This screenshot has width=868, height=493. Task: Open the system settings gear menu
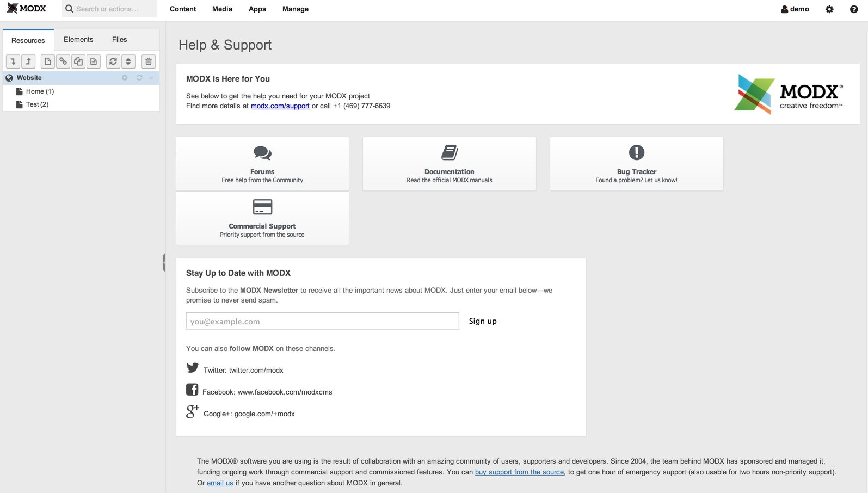[829, 9]
